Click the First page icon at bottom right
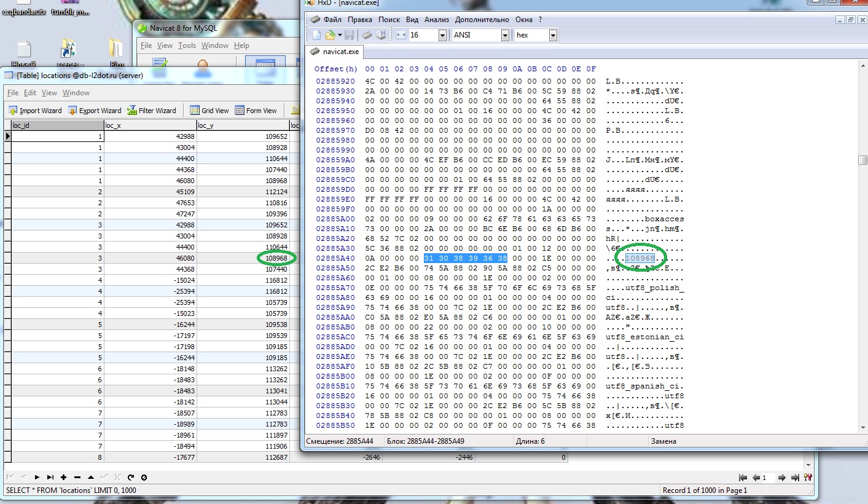The height and width of the screenshot is (504, 868). click(x=743, y=478)
